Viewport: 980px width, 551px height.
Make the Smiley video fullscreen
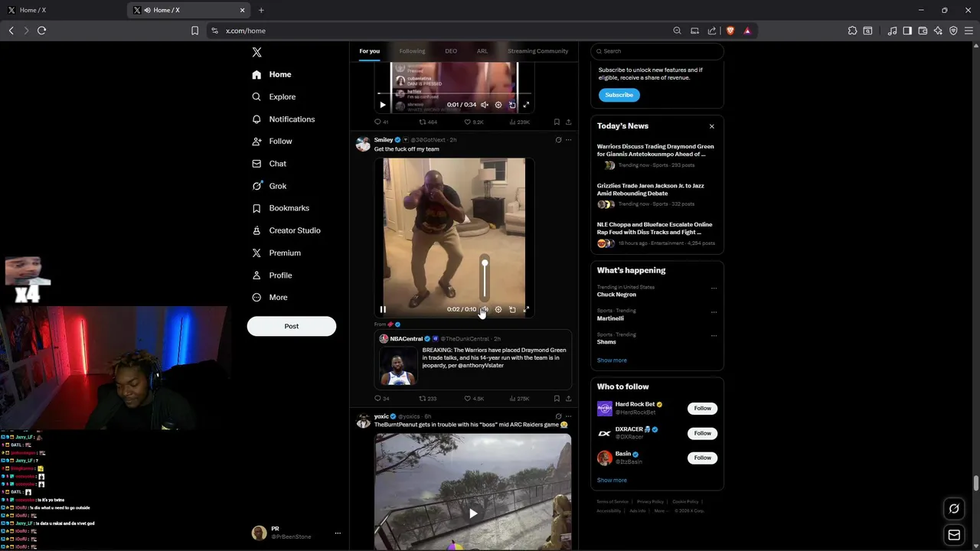click(x=526, y=309)
